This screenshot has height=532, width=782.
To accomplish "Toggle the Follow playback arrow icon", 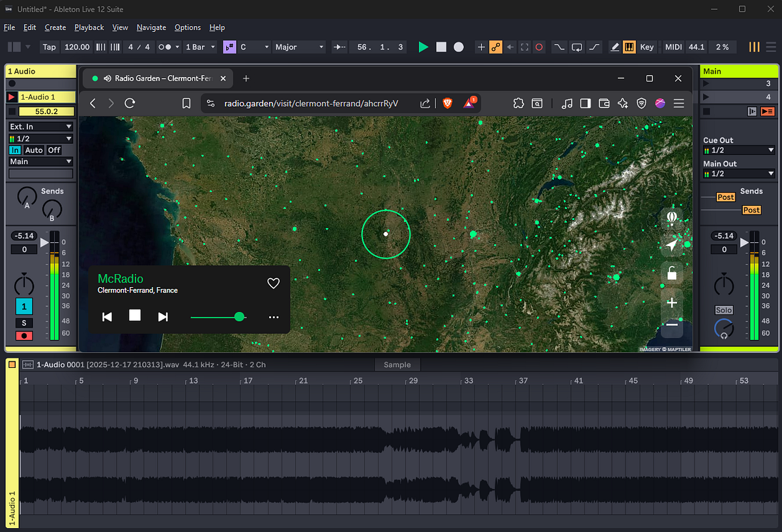I will pos(340,47).
